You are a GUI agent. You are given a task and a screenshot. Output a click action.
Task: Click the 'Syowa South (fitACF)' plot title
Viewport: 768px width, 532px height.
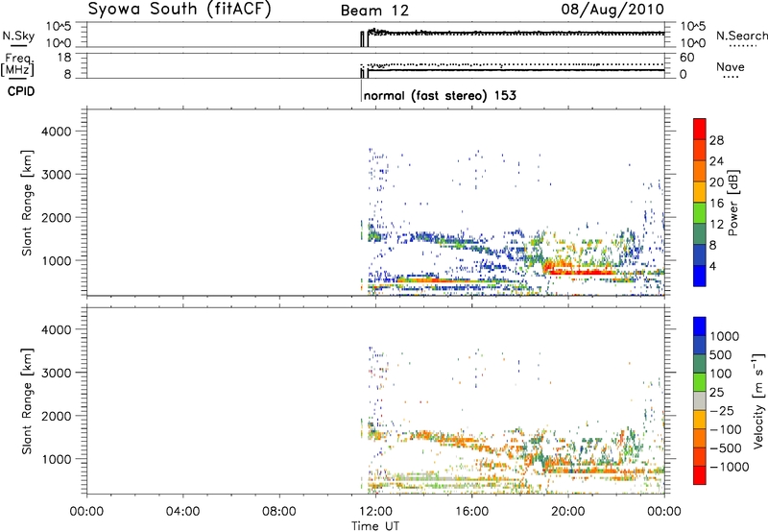[180, 9]
